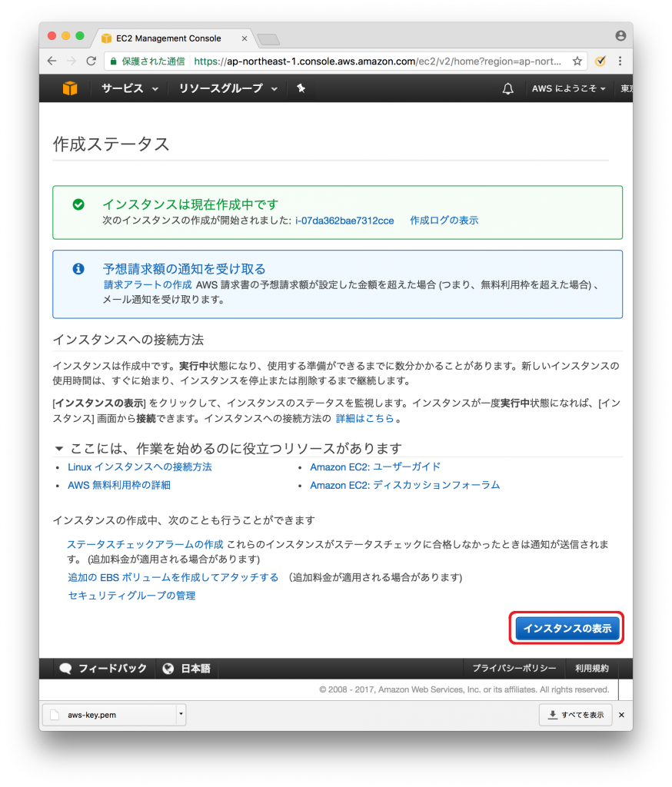This screenshot has height=787, width=672.
Task: Open the サービス dropdown menu
Action: pos(130,88)
